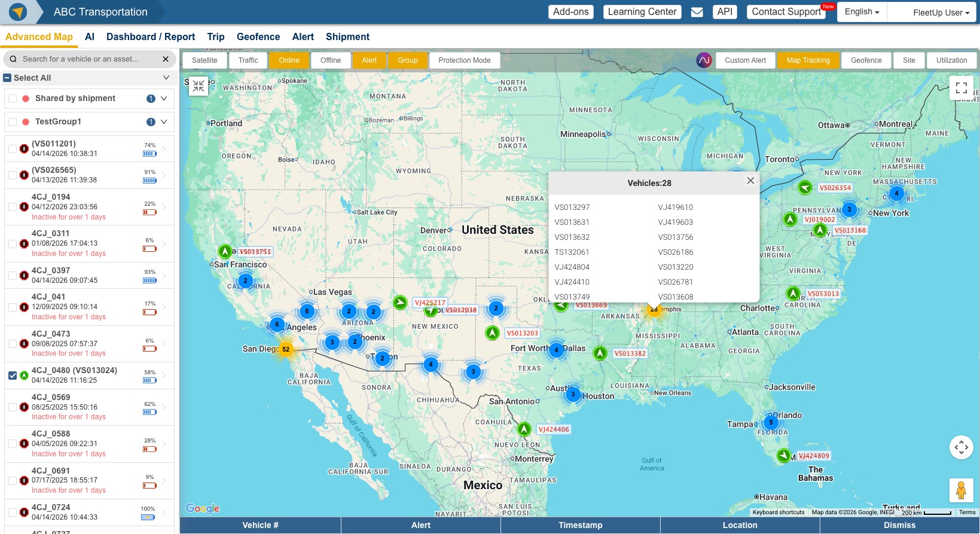
Task: Open the Geofence top menu tab
Action: [258, 36]
